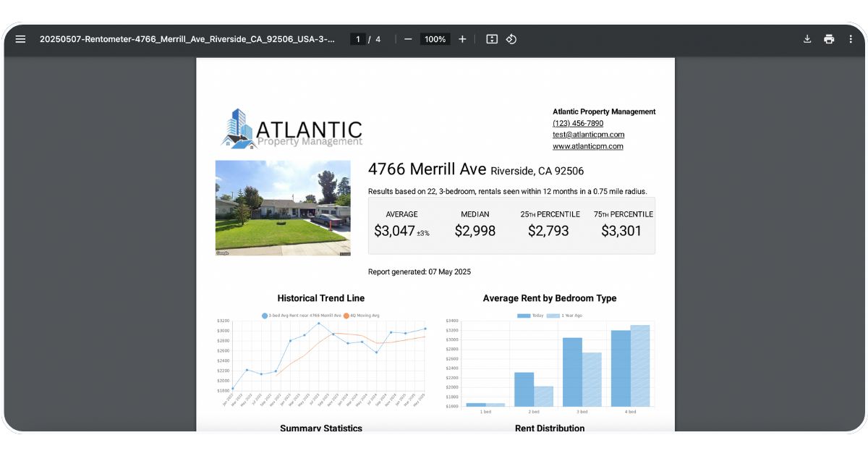Click the 1 Year Ago legend swatch

coord(553,316)
